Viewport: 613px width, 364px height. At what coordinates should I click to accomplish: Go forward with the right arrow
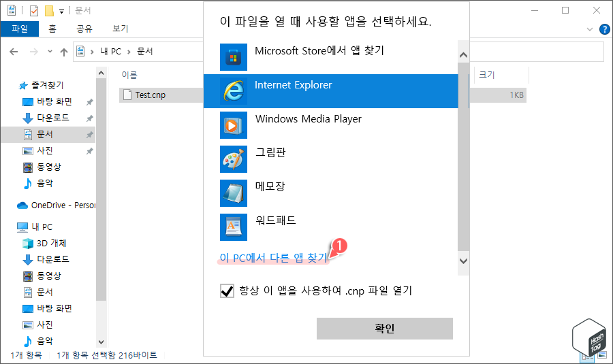click(34, 52)
